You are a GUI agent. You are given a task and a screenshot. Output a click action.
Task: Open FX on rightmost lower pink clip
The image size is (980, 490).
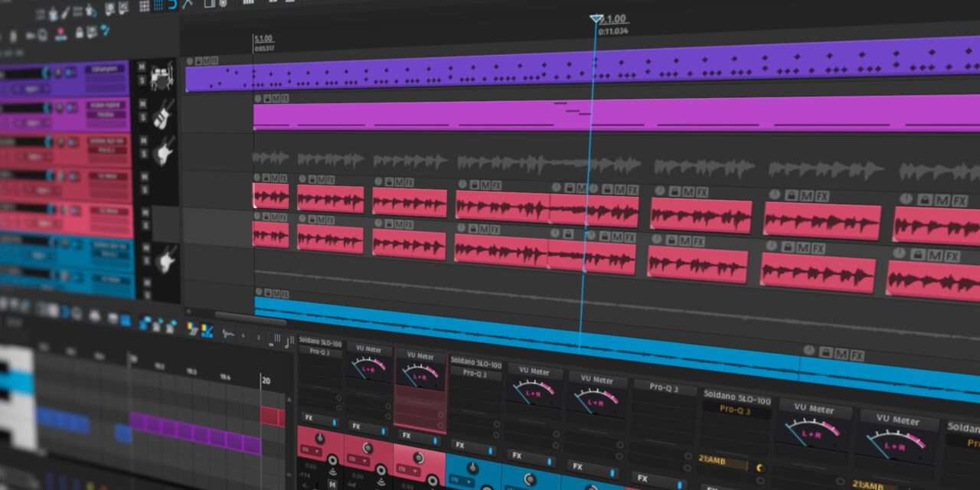952,256
